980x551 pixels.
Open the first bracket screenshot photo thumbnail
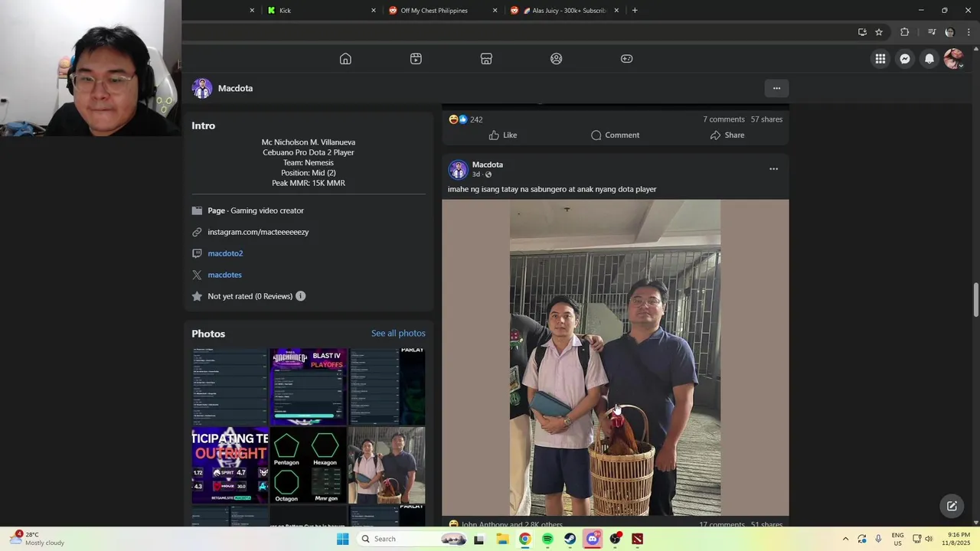point(230,386)
